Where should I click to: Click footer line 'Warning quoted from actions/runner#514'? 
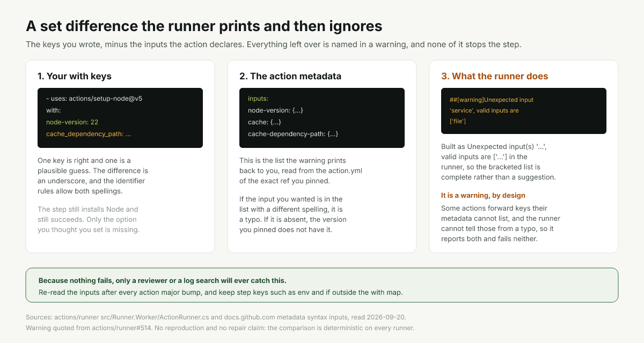pos(220,327)
